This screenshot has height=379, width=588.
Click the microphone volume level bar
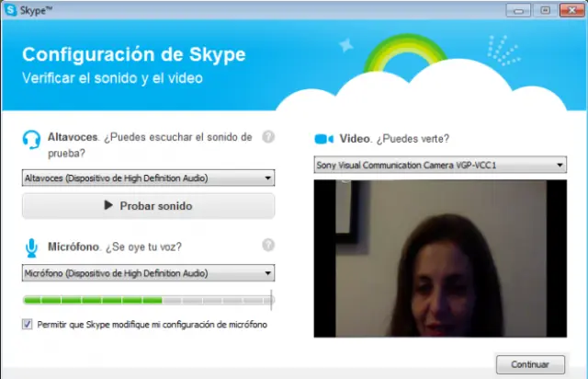point(148,300)
